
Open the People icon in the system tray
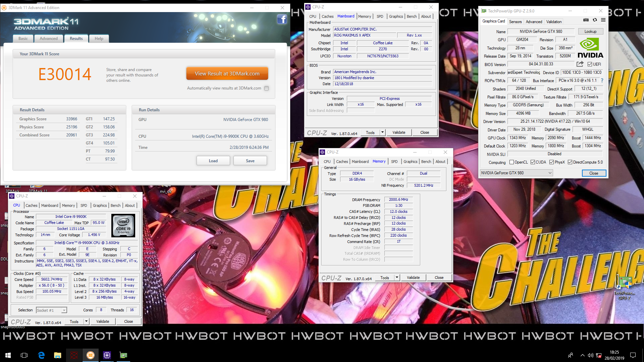[571, 355]
